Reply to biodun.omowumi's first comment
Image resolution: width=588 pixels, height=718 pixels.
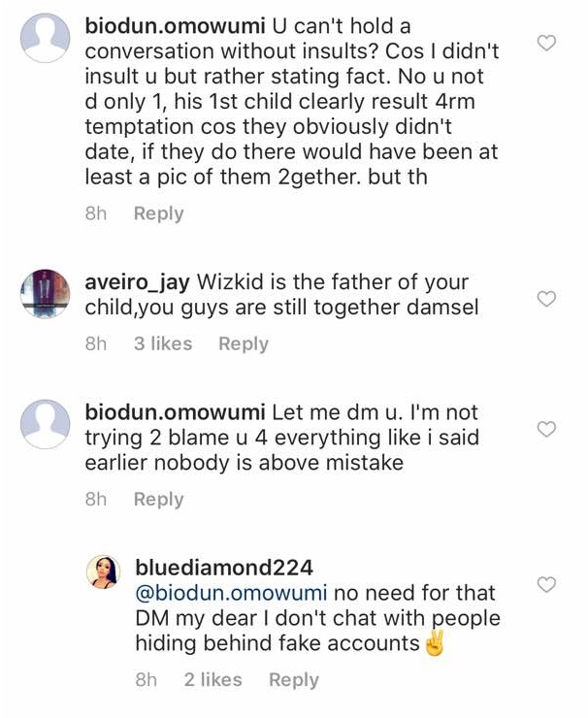point(158,213)
